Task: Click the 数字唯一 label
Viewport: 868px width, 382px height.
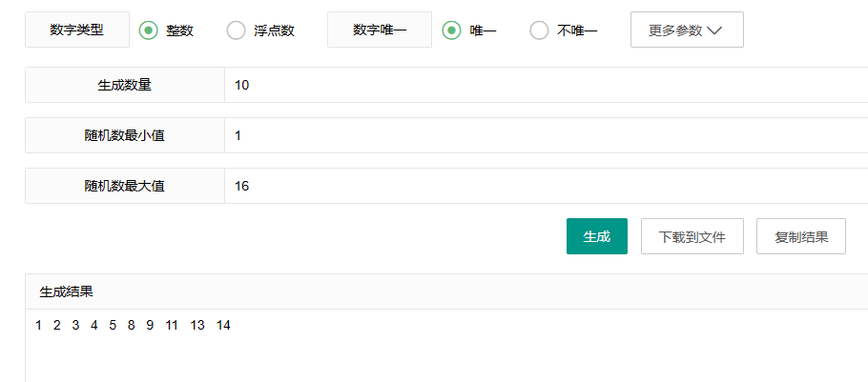Action: click(380, 30)
